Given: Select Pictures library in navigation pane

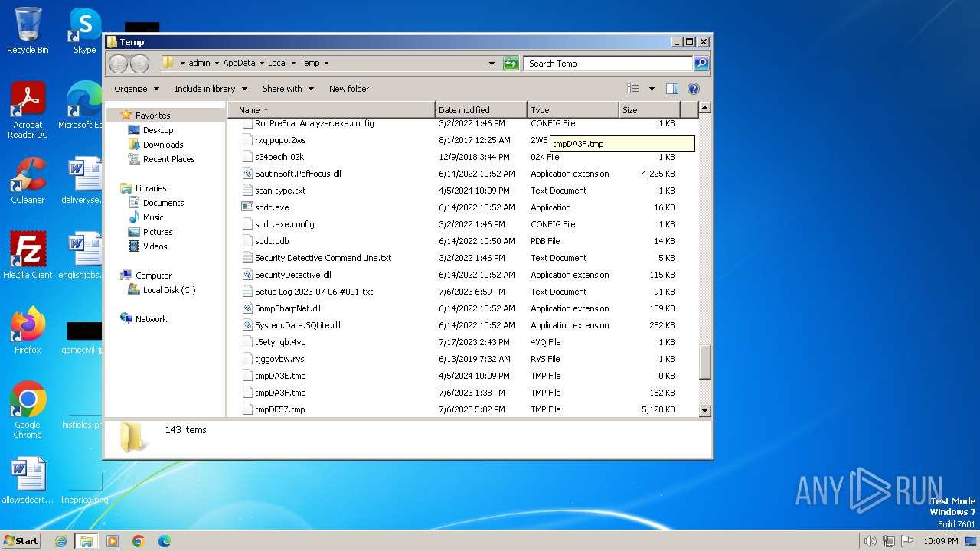Looking at the screenshot, I should (158, 232).
